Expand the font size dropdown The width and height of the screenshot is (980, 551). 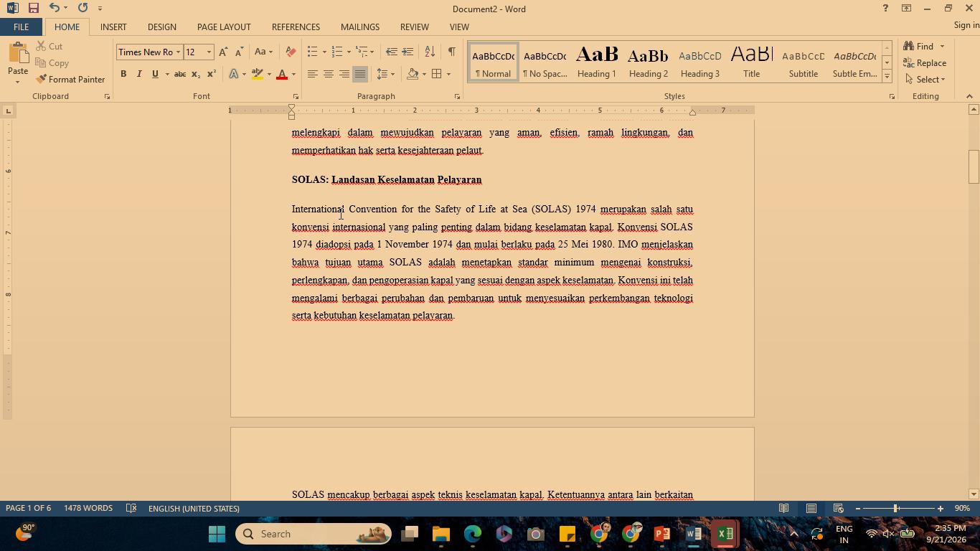coord(209,52)
